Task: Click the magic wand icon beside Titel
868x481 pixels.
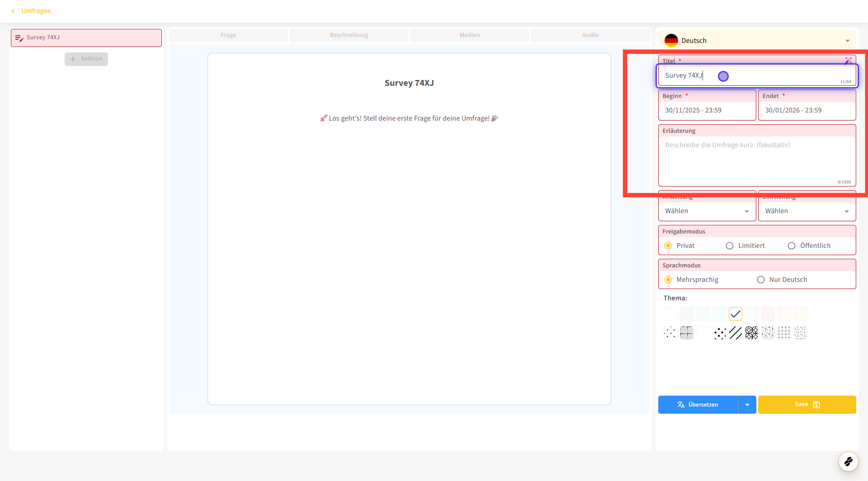Action: coord(848,61)
